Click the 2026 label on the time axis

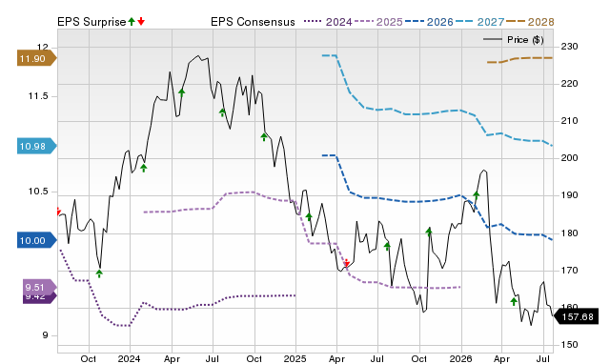[x=460, y=358]
